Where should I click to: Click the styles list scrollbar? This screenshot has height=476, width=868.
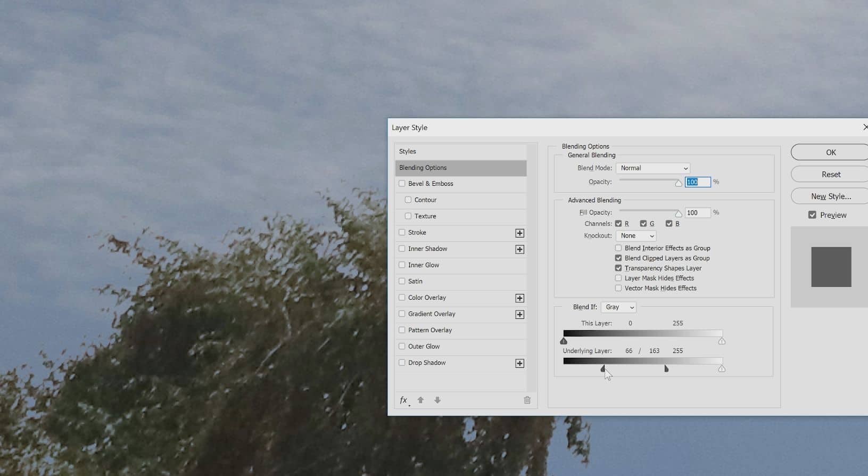click(532, 267)
